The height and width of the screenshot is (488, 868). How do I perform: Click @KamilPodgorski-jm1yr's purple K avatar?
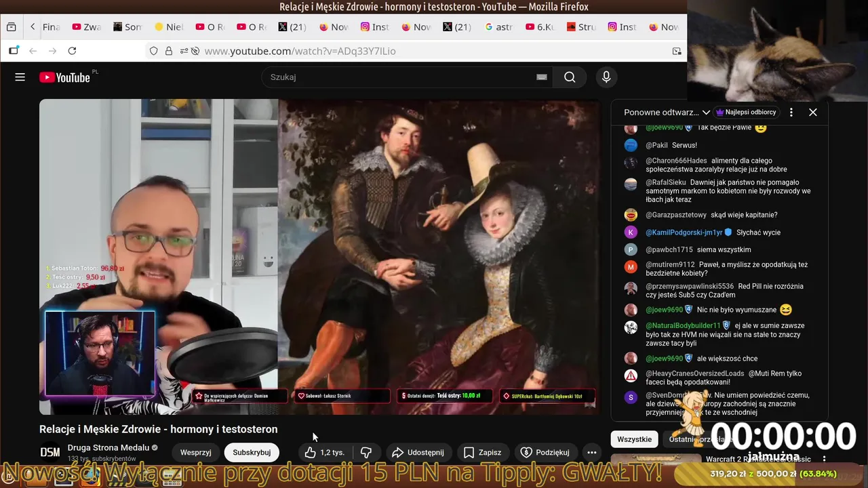[631, 232]
